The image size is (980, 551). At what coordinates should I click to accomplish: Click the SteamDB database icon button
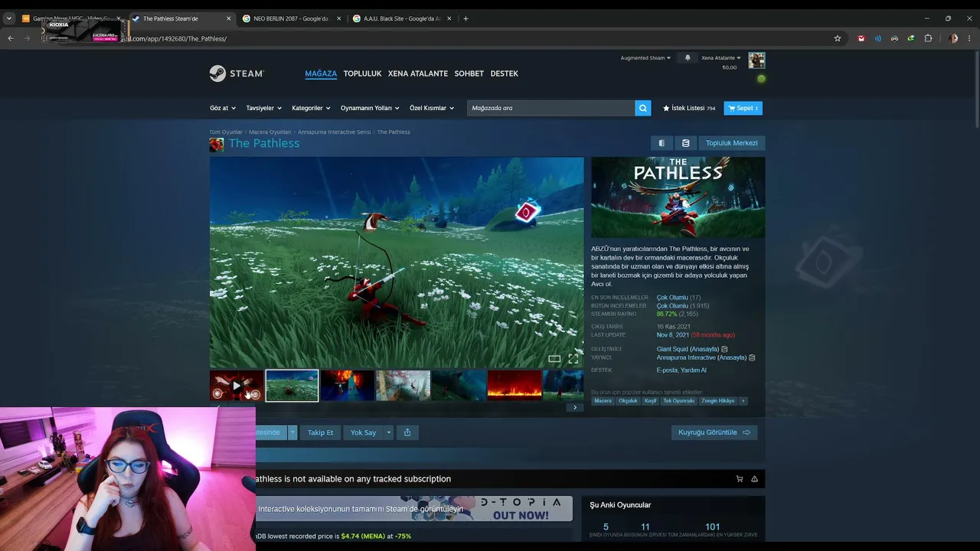pyautogui.click(x=685, y=143)
